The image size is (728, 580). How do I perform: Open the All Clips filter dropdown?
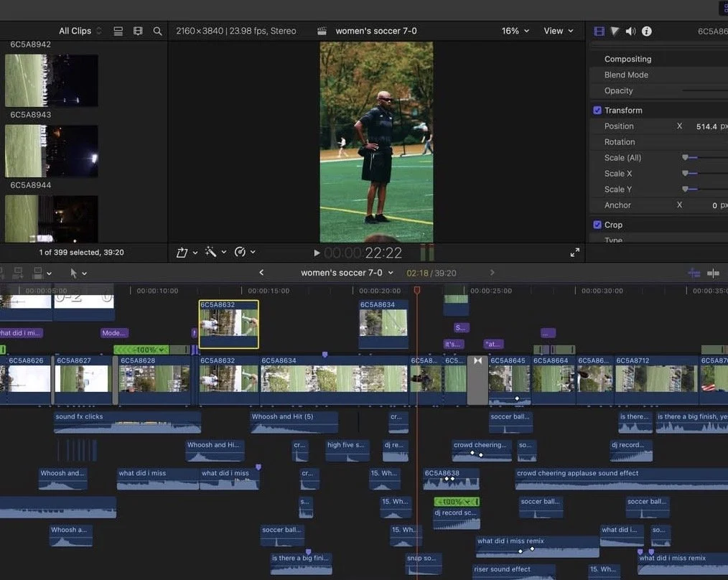point(80,31)
